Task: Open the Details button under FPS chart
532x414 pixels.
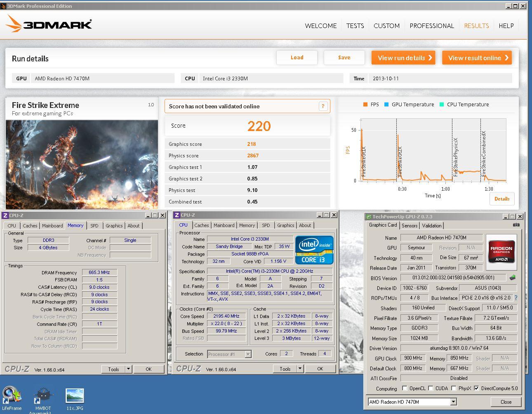Action: point(502,199)
